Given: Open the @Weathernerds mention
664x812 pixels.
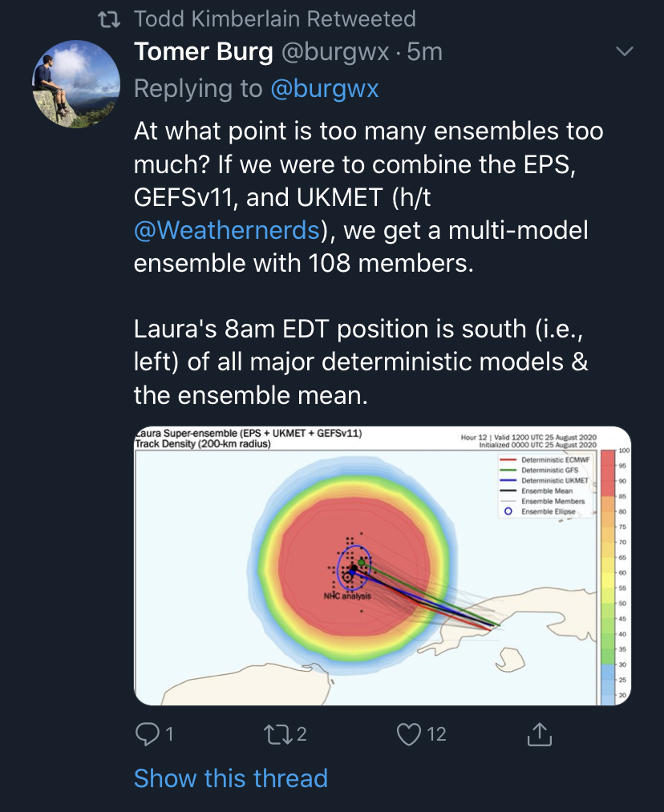Looking at the screenshot, I should tap(226, 231).
